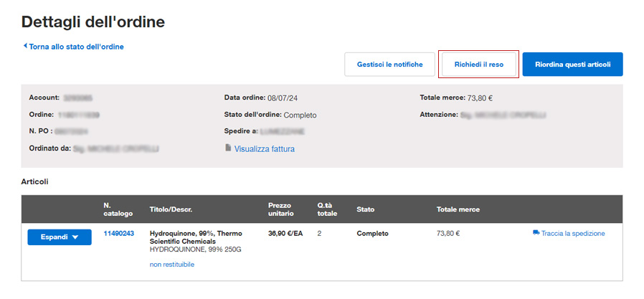Select the Stato column header

(x=366, y=209)
